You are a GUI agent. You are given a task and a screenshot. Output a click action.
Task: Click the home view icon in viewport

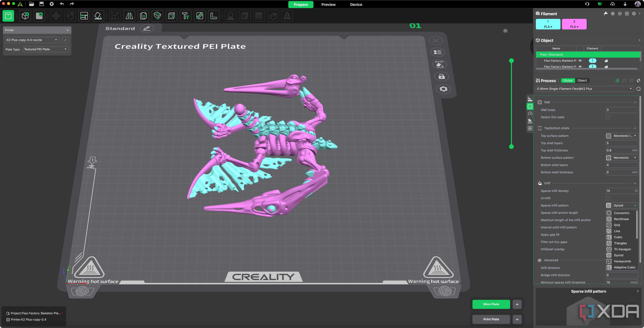point(505,31)
